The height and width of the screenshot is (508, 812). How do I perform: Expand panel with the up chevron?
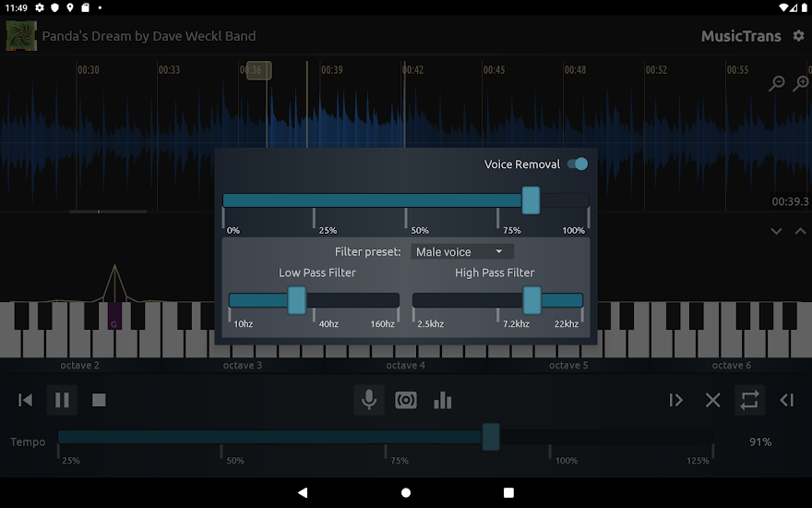point(800,231)
